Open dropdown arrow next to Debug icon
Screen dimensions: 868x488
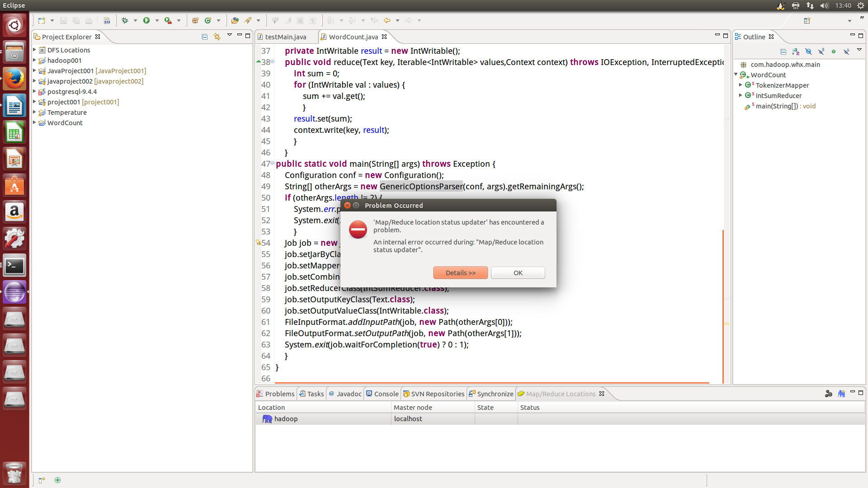[x=135, y=20]
